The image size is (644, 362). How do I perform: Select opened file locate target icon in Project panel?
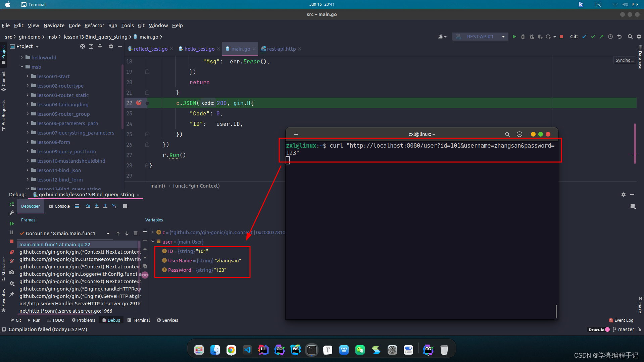(83, 46)
